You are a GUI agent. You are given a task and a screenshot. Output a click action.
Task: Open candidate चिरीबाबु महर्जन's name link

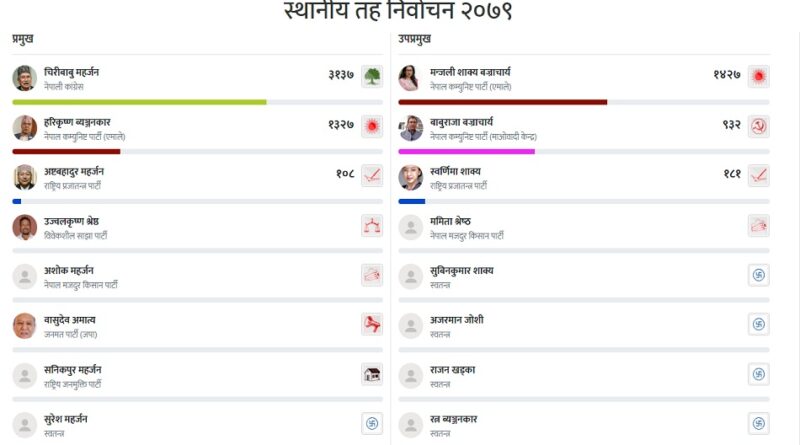click(x=71, y=72)
